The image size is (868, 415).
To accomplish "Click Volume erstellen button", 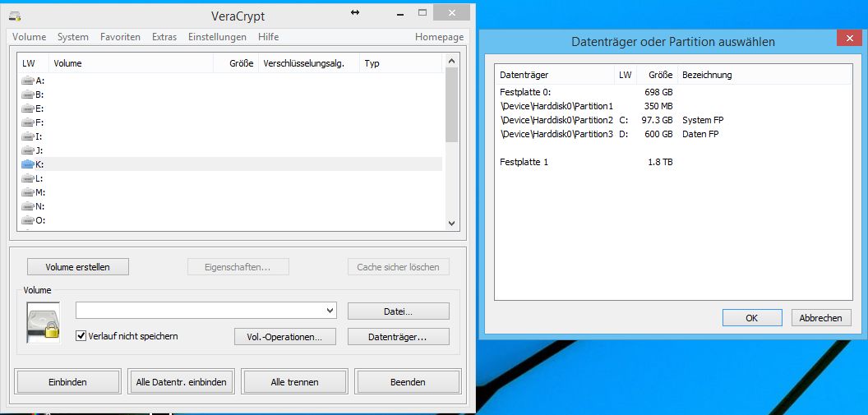I will (x=78, y=267).
